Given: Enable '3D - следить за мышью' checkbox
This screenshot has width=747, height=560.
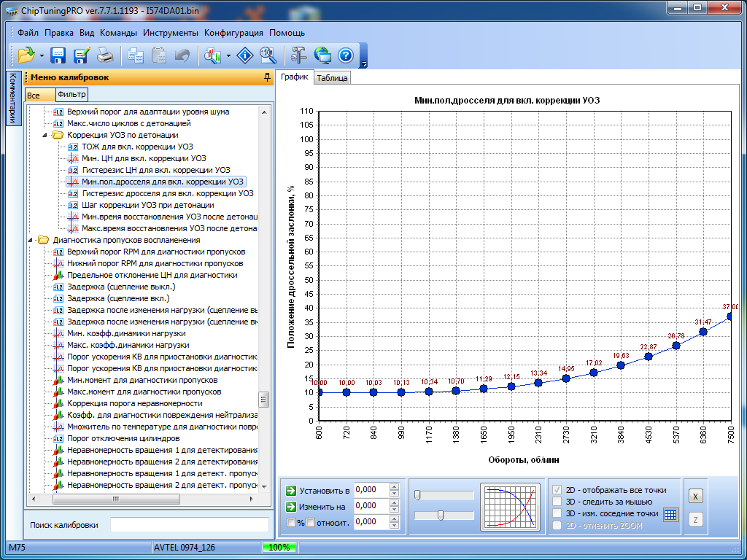Looking at the screenshot, I should [x=558, y=502].
